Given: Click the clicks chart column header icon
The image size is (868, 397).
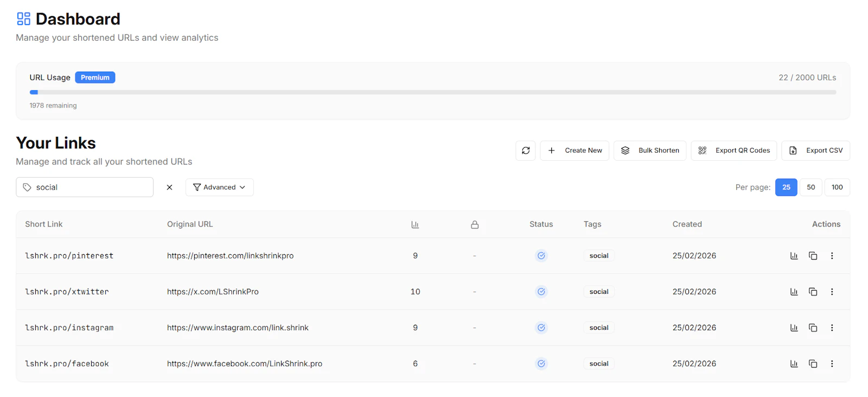Looking at the screenshot, I should point(415,224).
